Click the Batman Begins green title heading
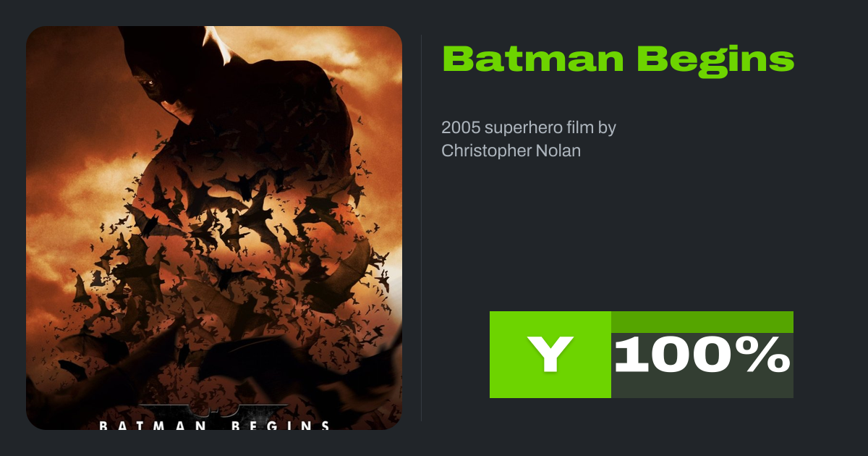The height and width of the screenshot is (456, 868). pyautogui.click(x=618, y=59)
